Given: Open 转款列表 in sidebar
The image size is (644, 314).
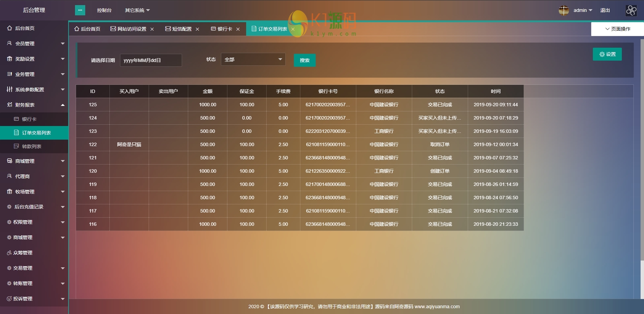Looking at the screenshot, I should coord(31,146).
